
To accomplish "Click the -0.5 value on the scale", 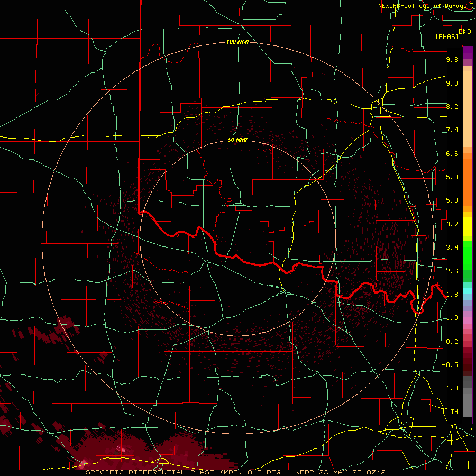I will (x=450, y=365).
